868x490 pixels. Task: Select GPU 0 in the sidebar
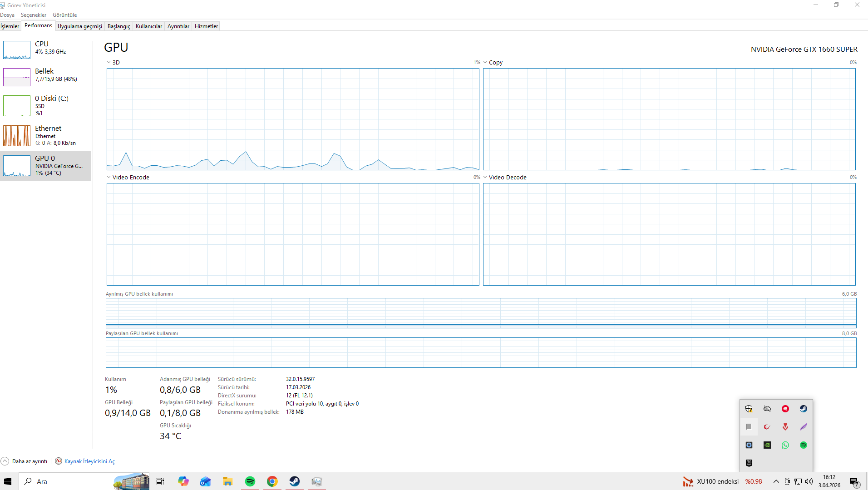click(45, 165)
